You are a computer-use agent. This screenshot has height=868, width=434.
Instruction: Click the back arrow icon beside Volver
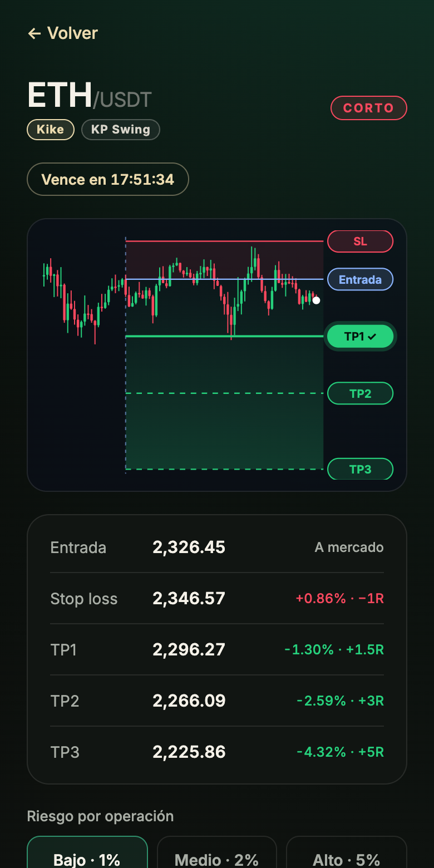pos(34,34)
